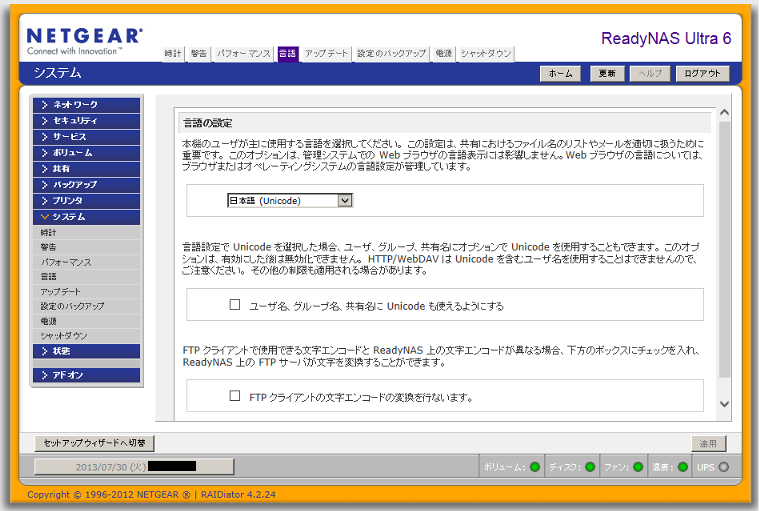The width and height of the screenshot is (761, 511).
Task: Switch to the パフォーマンス tab
Action: point(244,54)
